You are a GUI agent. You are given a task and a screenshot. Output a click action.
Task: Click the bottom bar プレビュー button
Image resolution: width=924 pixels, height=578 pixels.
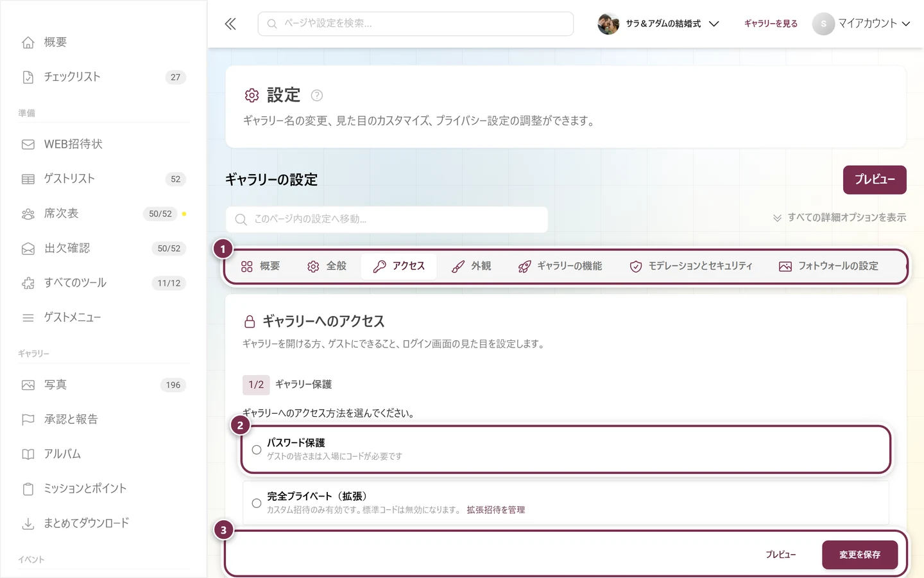[780, 555]
